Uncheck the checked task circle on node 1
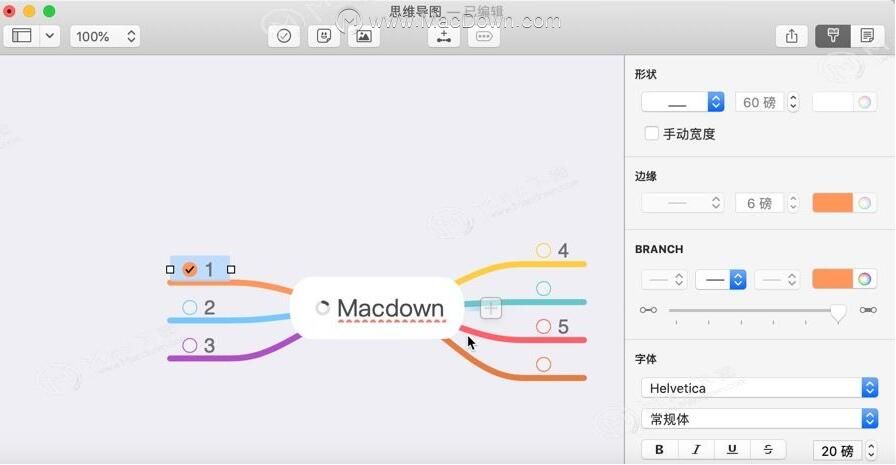The height and width of the screenshot is (465, 896). point(190,269)
